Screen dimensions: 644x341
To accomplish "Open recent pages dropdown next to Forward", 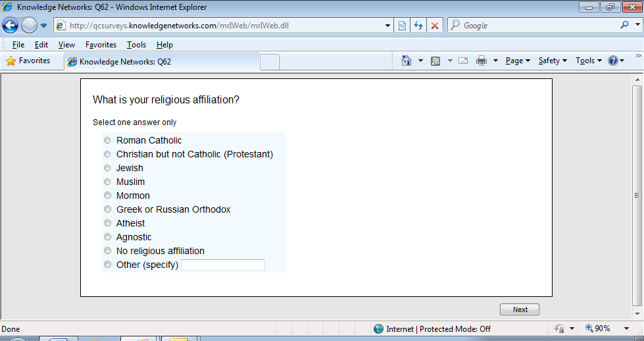I will pyautogui.click(x=43, y=26).
